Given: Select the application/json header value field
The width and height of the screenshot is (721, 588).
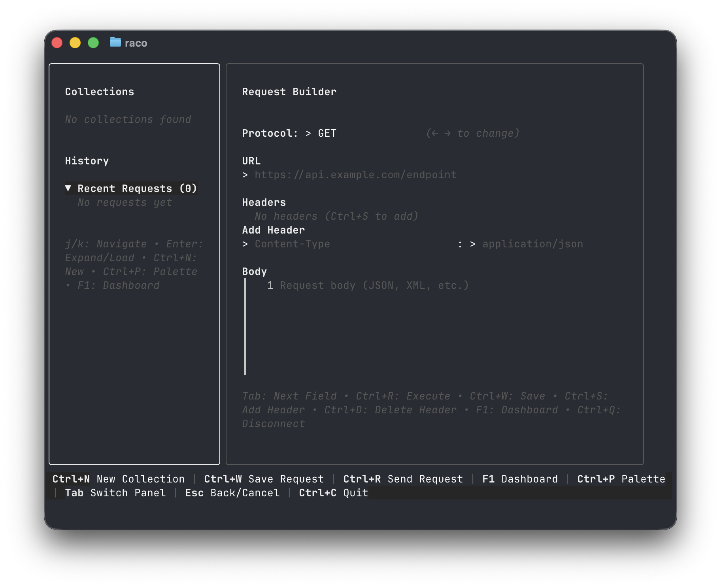Looking at the screenshot, I should (x=532, y=244).
